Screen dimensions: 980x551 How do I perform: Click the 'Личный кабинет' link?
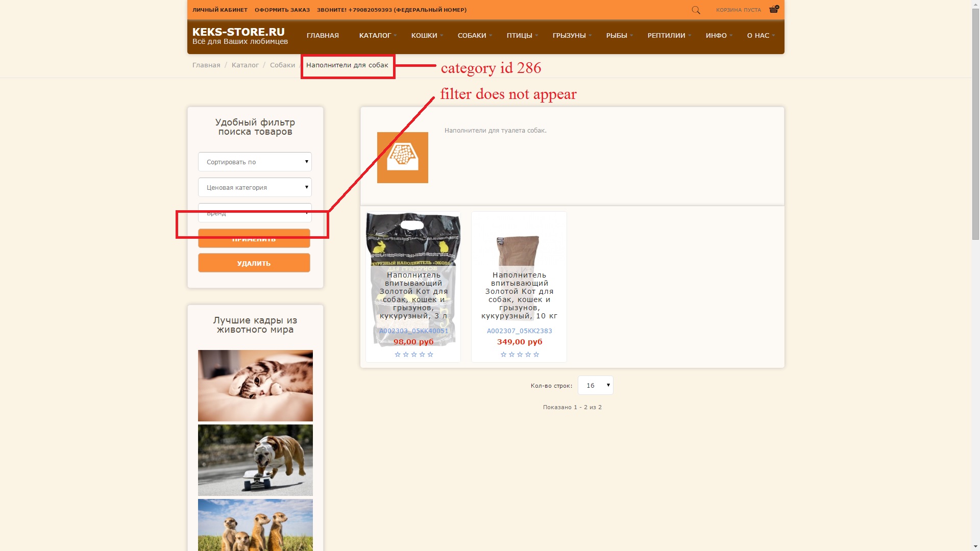click(219, 10)
